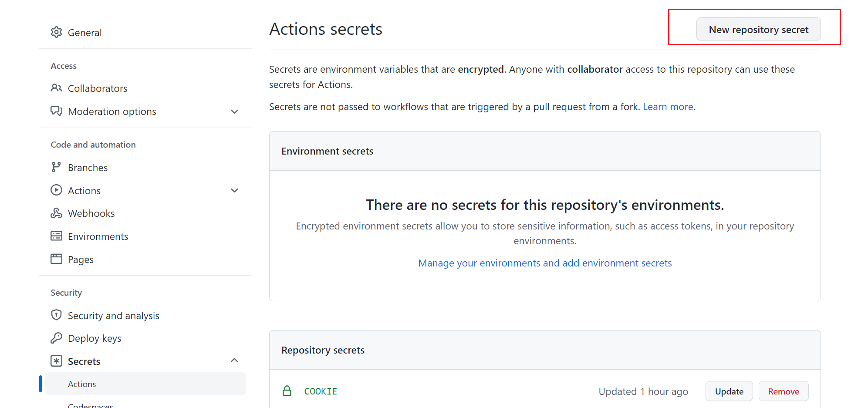Click the Collaborators people icon
This screenshot has height=408, width=868.
56,88
